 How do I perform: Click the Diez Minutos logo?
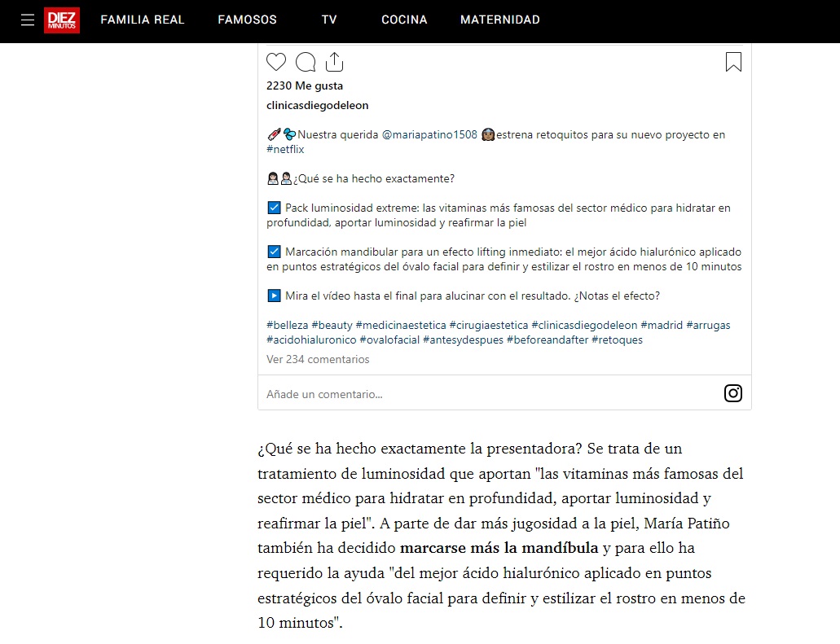(62, 20)
